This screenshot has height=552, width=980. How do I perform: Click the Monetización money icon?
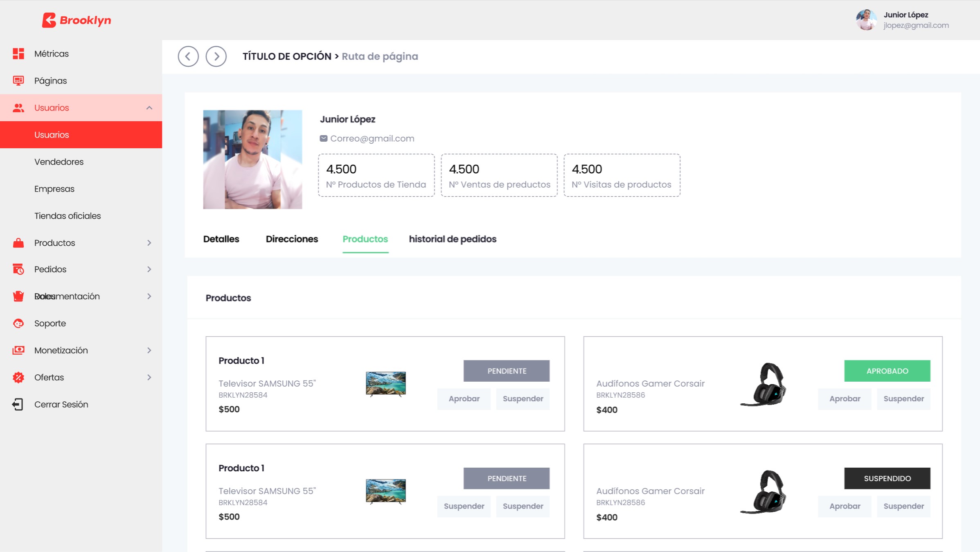(x=18, y=350)
